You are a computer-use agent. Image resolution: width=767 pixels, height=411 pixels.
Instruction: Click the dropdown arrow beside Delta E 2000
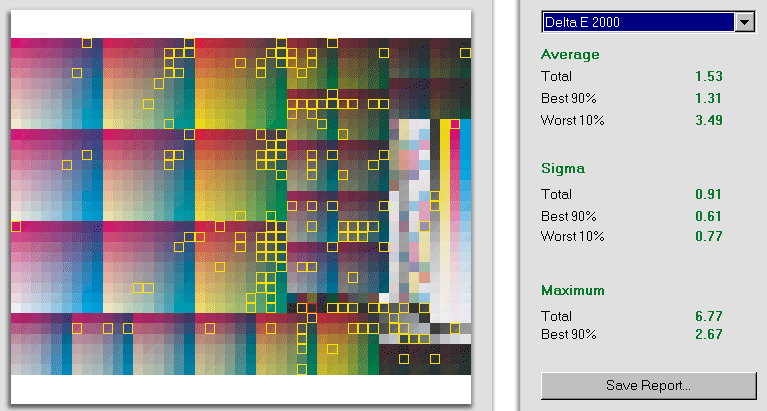pos(743,23)
